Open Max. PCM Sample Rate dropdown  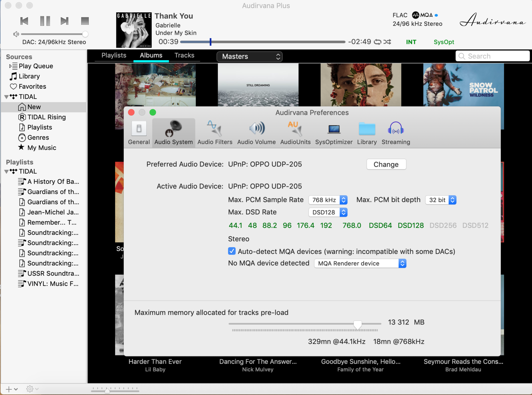click(328, 200)
